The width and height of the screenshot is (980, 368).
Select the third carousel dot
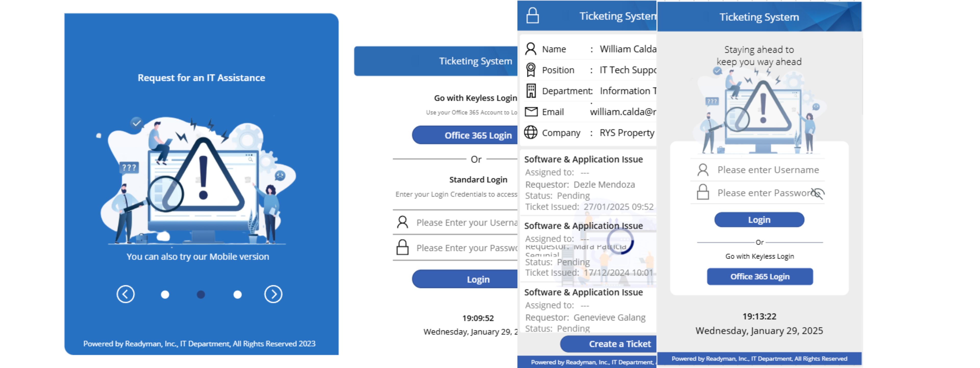tap(237, 294)
